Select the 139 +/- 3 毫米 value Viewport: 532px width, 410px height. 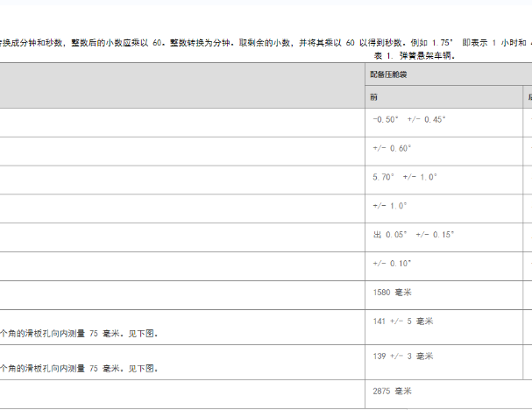[x=403, y=356]
